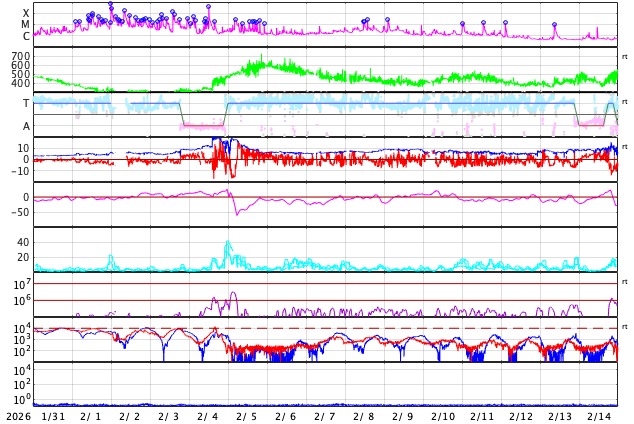Click the -10 label on red-blue panel
The width and height of the screenshot is (634, 424).
(18, 171)
